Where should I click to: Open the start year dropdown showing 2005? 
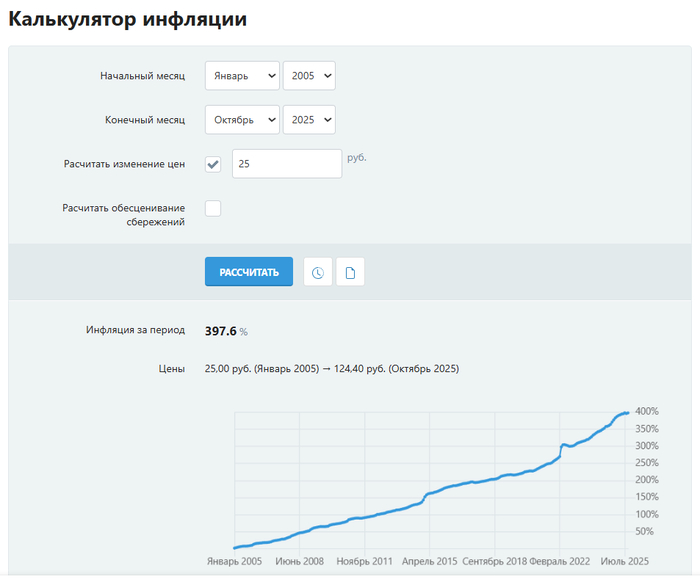(309, 76)
